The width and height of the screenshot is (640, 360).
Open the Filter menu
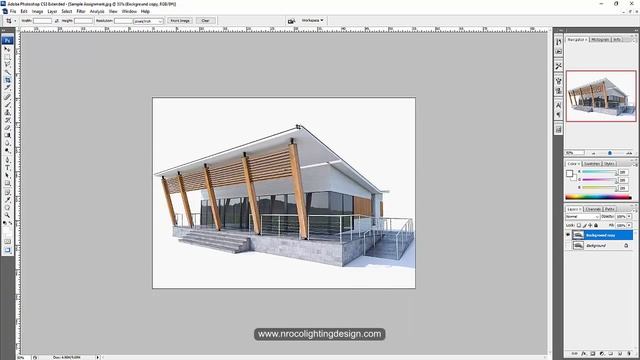pyautogui.click(x=81, y=11)
